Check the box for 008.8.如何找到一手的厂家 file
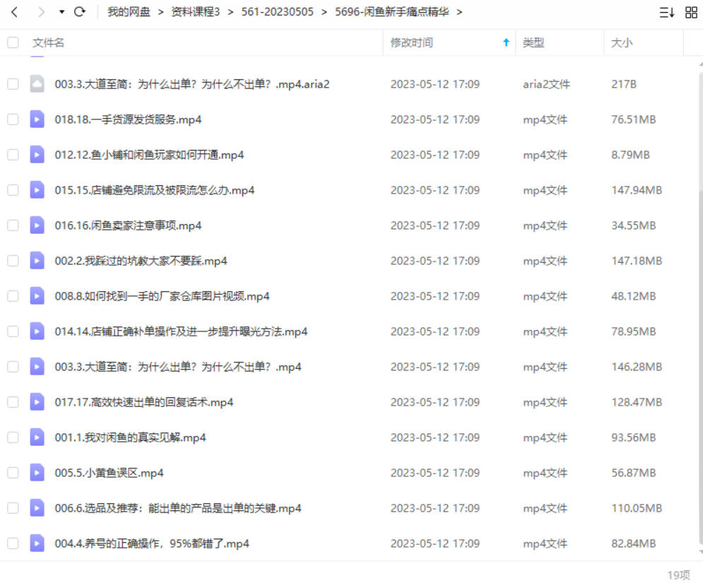 pyautogui.click(x=13, y=296)
